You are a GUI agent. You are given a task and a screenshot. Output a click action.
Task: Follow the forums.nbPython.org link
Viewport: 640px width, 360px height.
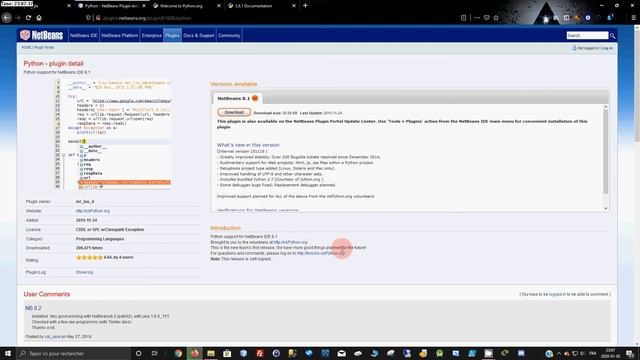click(x=321, y=253)
